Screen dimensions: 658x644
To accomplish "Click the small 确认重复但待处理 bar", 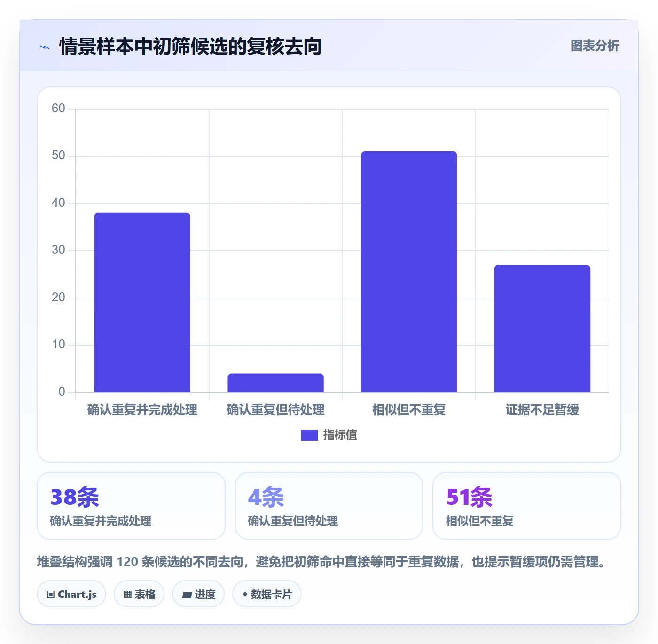I will point(276,383).
